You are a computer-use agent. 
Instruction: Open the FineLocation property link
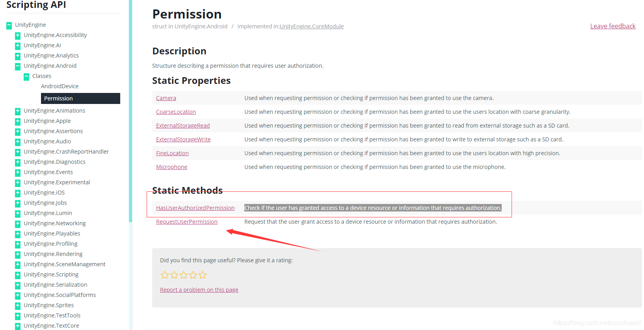click(172, 153)
